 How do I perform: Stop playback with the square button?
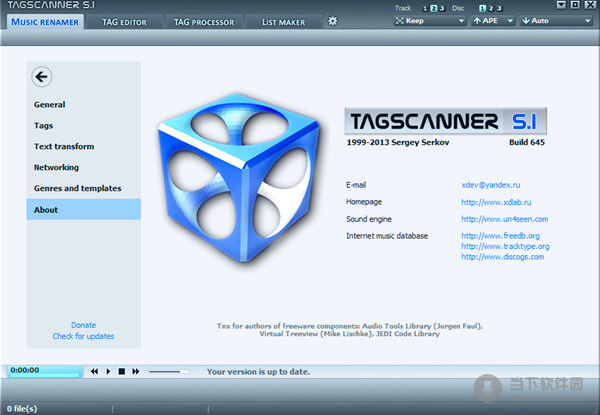tap(122, 371)
